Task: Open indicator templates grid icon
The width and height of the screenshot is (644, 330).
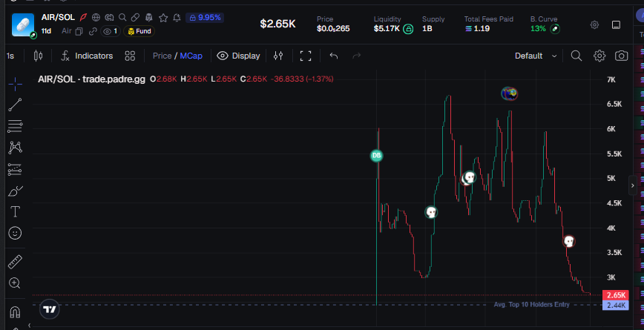Action: click(130, 56)
